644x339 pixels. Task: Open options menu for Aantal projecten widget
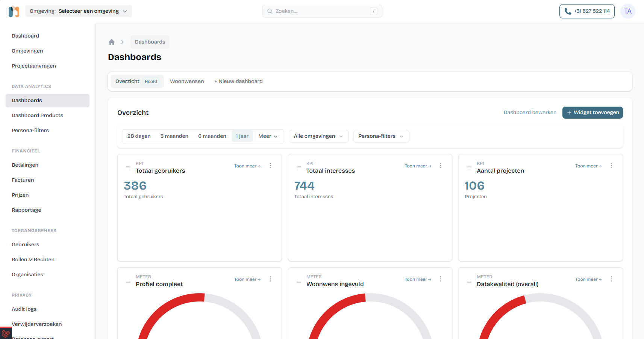pyautogui.click(x=611, y=166)
